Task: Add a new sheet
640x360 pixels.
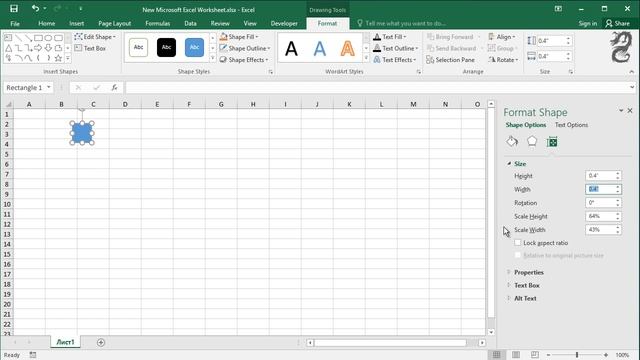Action: pyautogui.click(x=101, y=342)
